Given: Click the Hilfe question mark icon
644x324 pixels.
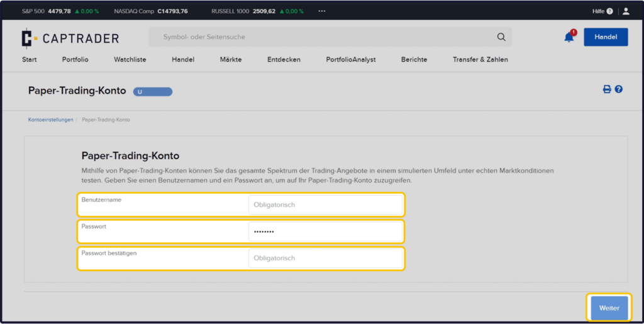Looking at the screenshot, I should pyautogui.click(x=609, y=11).
